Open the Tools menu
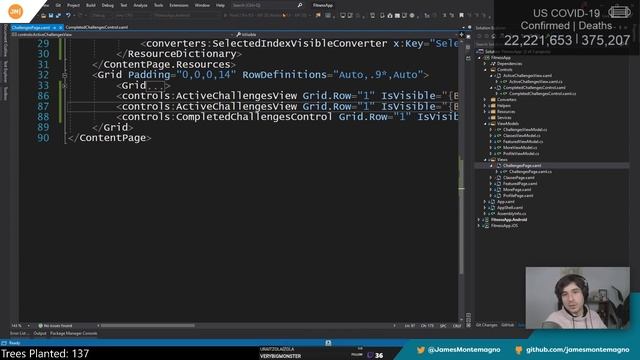Screen dimensions: 640x360 tap(158, 5)
